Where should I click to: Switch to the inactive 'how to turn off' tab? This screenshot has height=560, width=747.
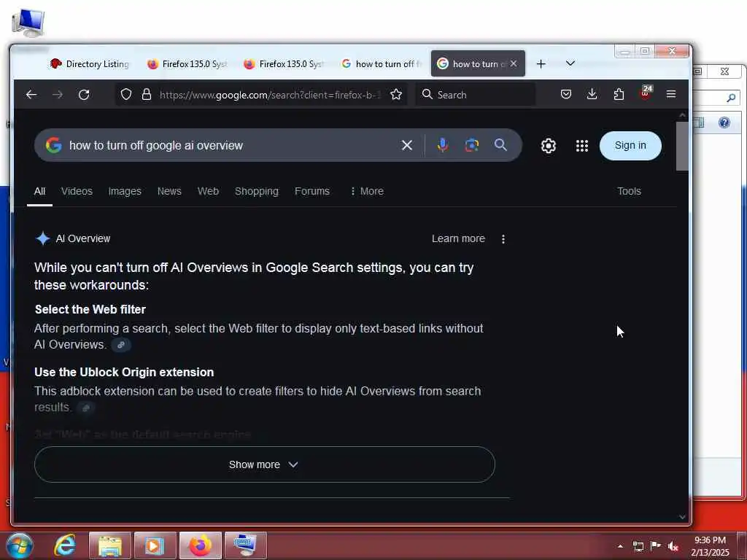pos(381,64)
